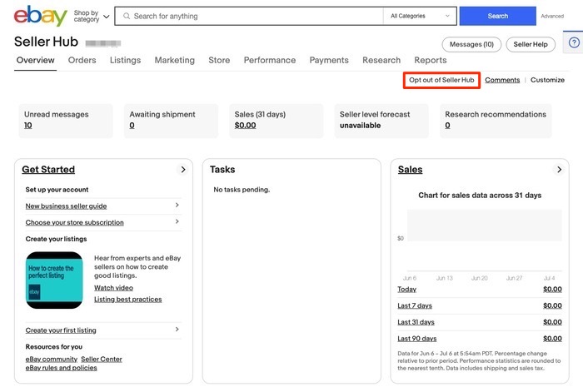Click Opt out of Seller Hub
The height and width of the screenshot is (392, 583).
441,80
